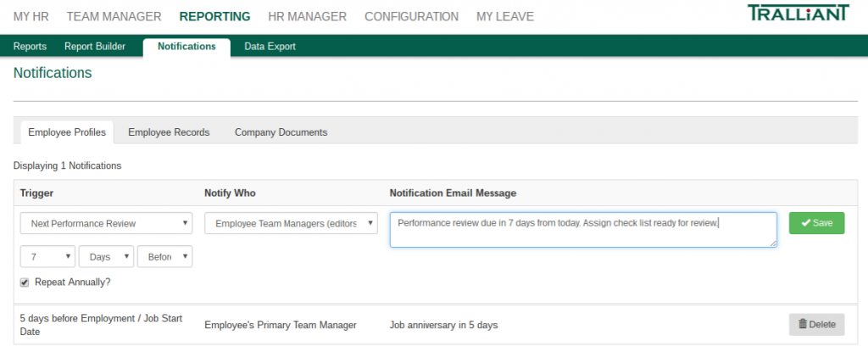This screenshot has width=868, height=358.
Task: Expand the Employee Team Managers dropdown
Action: coord(291,224)
